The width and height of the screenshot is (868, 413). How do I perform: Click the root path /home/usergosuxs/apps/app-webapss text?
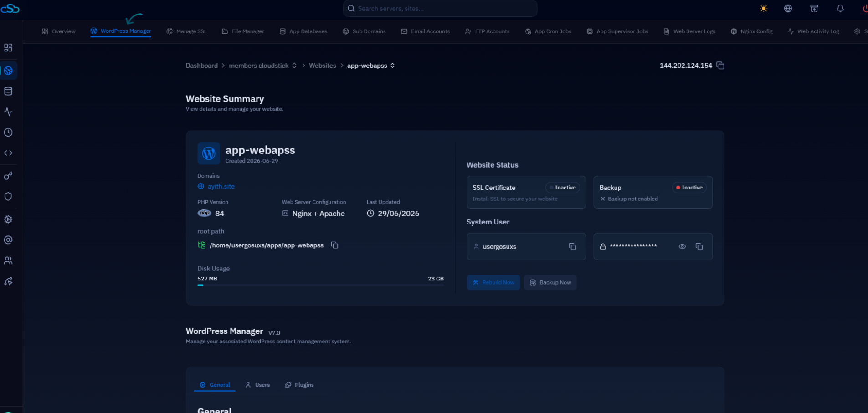point(267,245)
